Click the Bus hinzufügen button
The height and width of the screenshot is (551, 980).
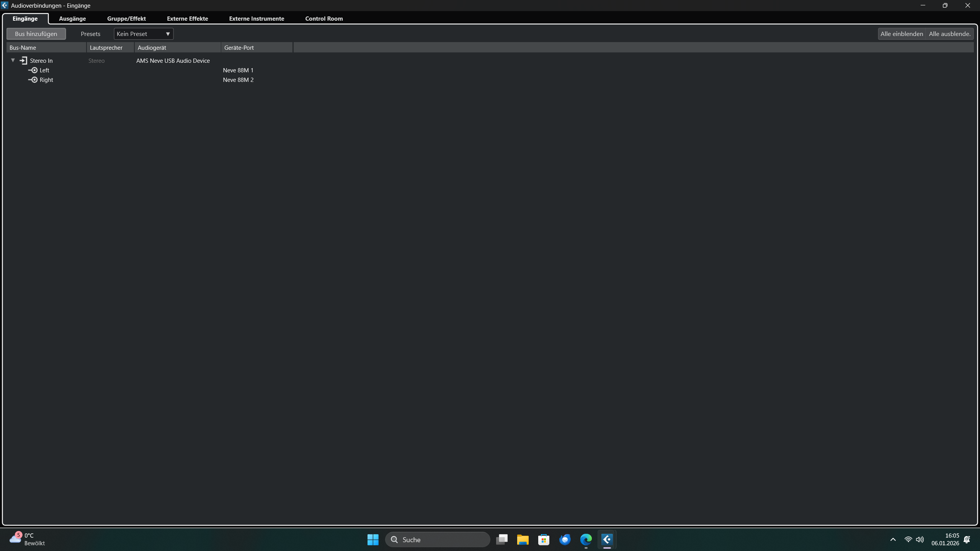pyautogui.click(x=36, y=34)
